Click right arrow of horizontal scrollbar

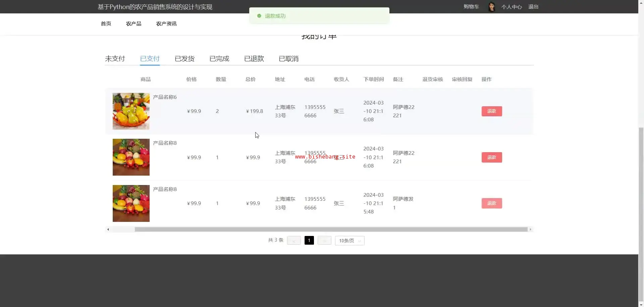click(x=530, y=230)
